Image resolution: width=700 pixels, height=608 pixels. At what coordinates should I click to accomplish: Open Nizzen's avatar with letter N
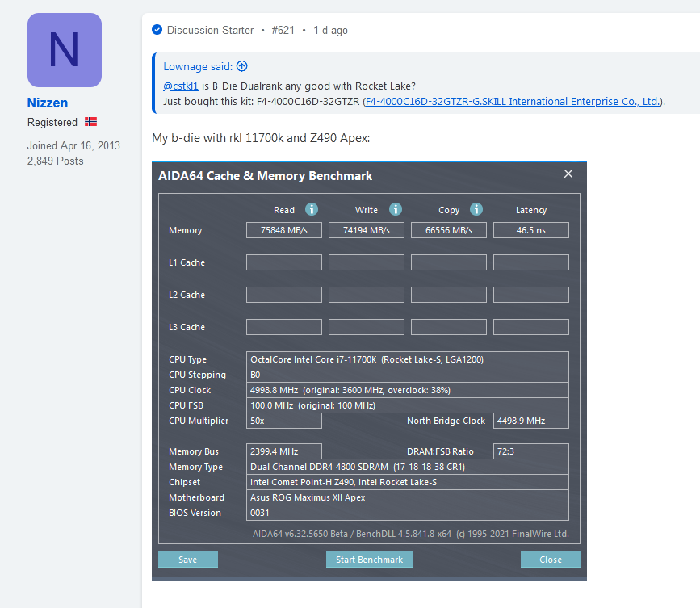(x=65, y=50)
